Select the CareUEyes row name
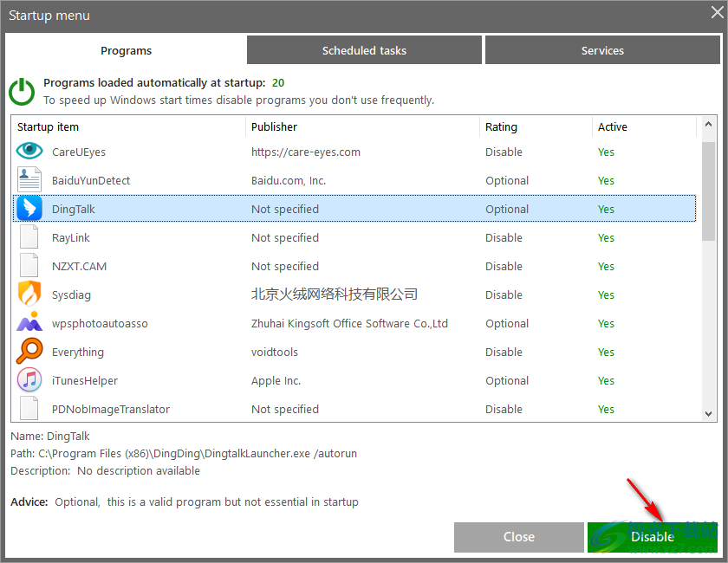Image resolution: width=728 pixels, height=563 pixels. tap(79, 152)
